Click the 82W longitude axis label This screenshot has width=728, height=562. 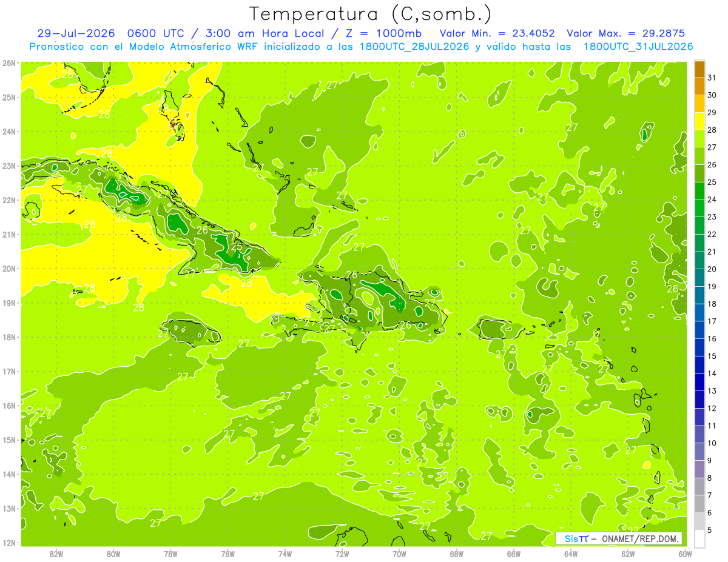point(56,554)
